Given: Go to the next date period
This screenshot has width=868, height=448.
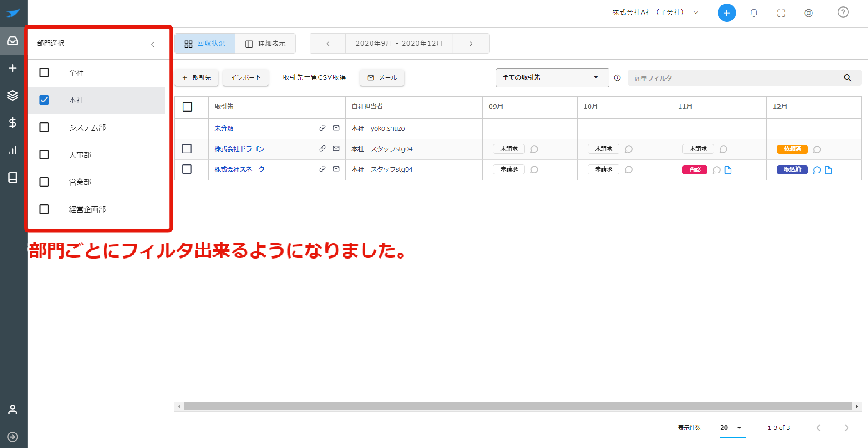Looking at the screenshot, I should coord(471,44).
